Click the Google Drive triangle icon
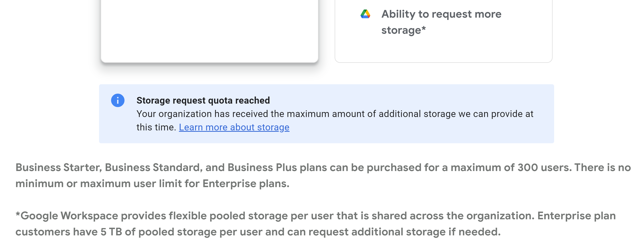644x248 pixels. 365,14
